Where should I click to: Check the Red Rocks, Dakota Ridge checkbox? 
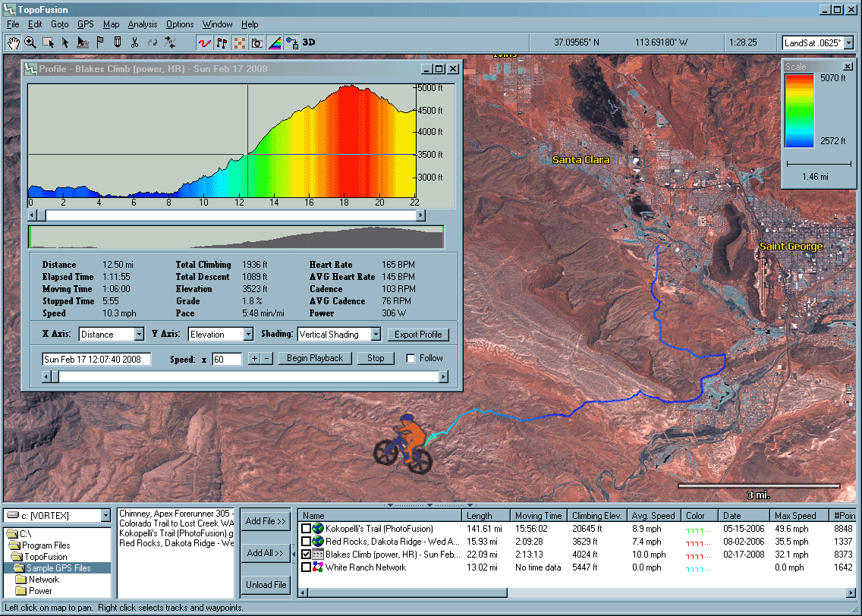pyautogui.click(x=307, y=541)
